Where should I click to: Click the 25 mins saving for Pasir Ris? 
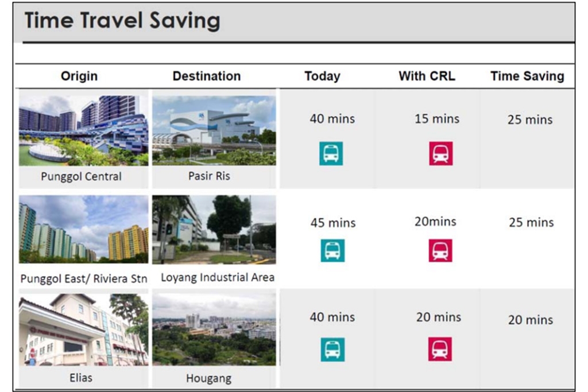(x=530, y=119)
